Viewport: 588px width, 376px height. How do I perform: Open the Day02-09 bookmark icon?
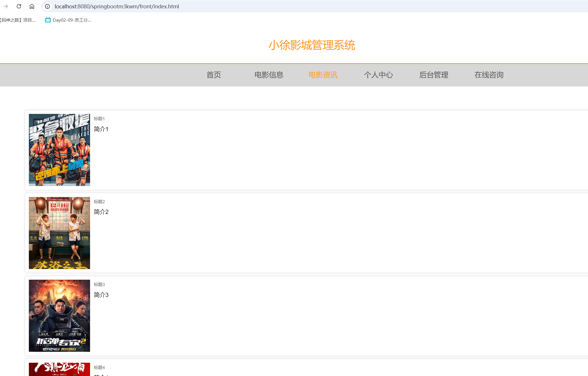pos(48,20)
